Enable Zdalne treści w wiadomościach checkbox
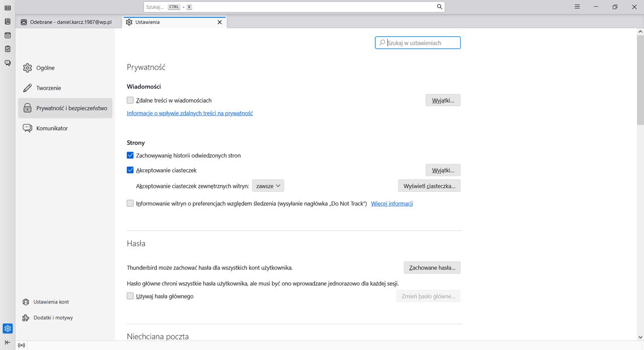The width and height of the screenshot is (644, 350). point(130,100)
